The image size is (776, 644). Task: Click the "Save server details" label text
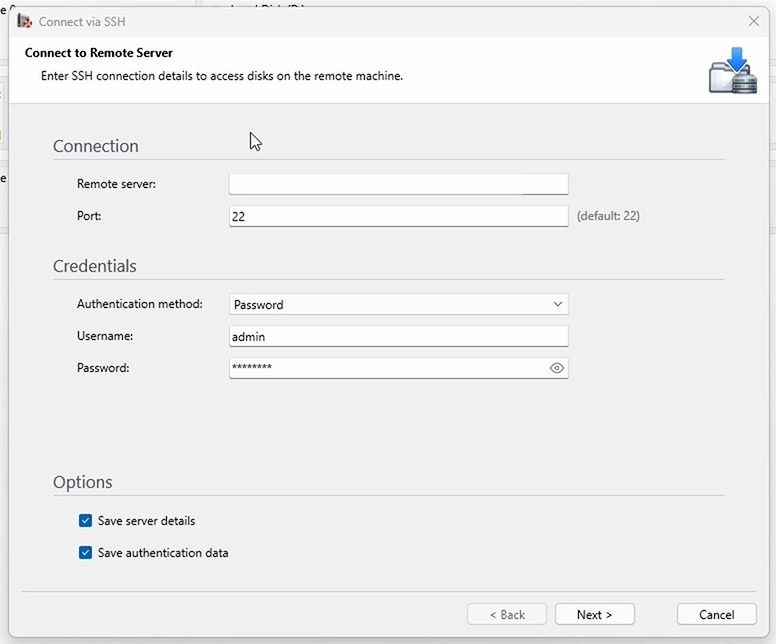[x=146, y=521]
